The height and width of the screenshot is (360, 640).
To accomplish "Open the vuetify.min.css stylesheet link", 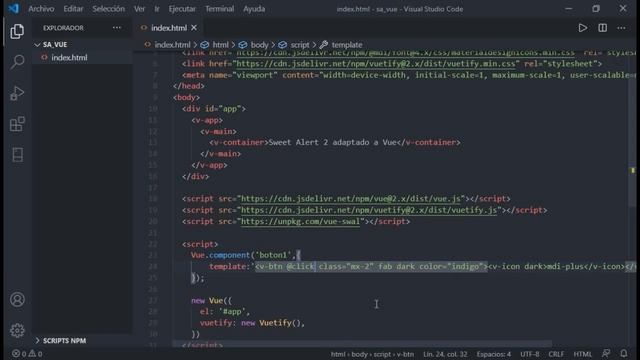I will (376, 64).
